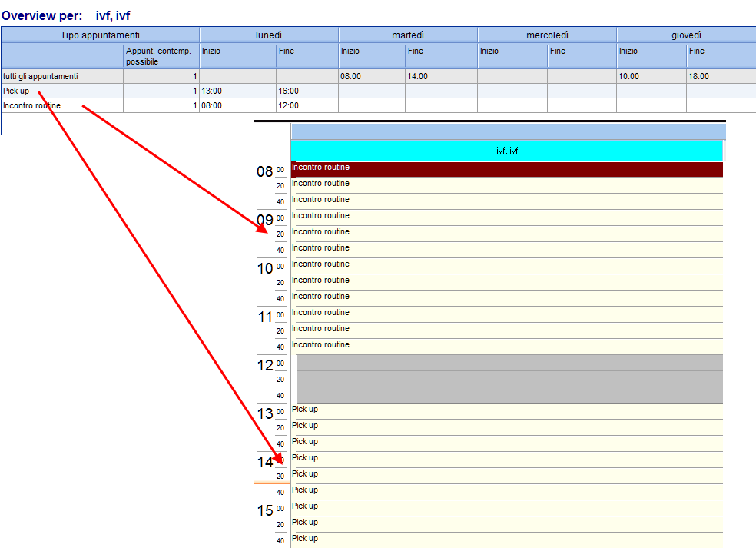Image resolution: width=756 pixels, height=548 pixels.
Task: Click the 12 hour label in time ruler
Action: [x=265, y=365]
